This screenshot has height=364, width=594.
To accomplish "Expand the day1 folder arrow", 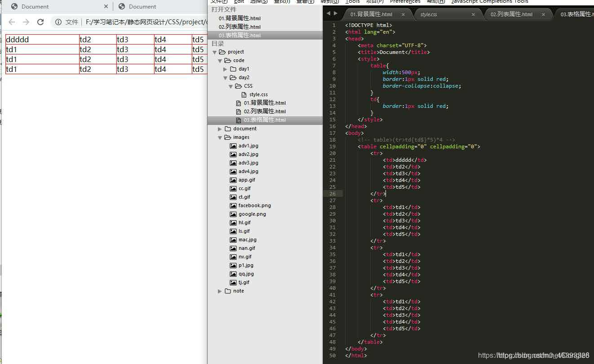I will [226, 69].
